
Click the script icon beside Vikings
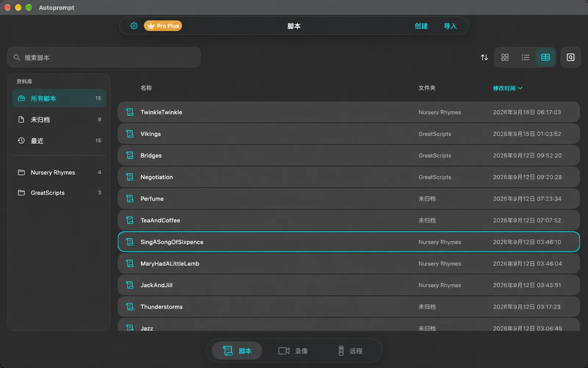(130, 134)
